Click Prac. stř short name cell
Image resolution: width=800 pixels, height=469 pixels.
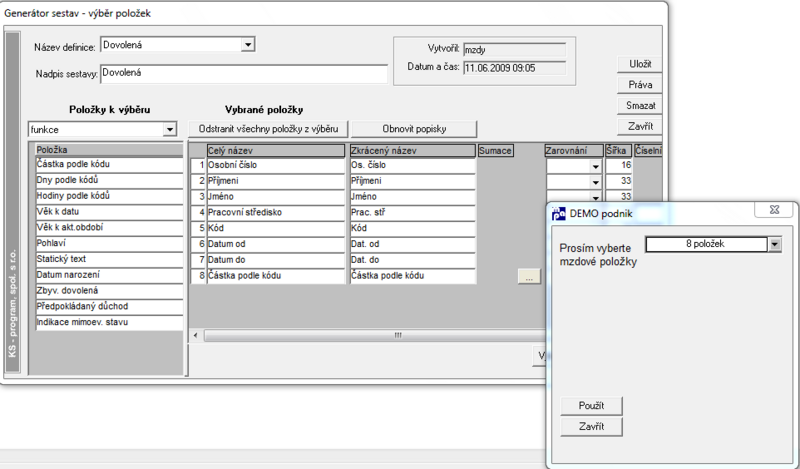[413, 213]
